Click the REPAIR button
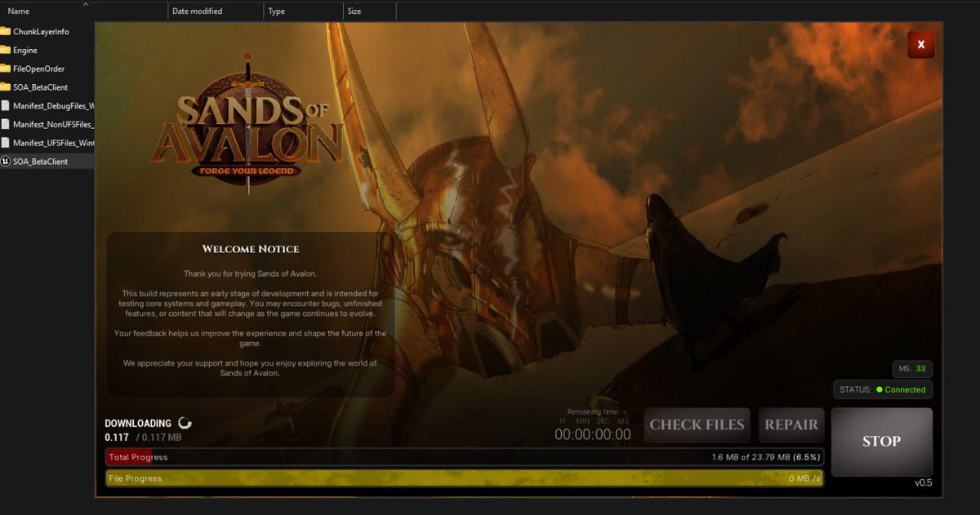 click(x=791, y=425)
